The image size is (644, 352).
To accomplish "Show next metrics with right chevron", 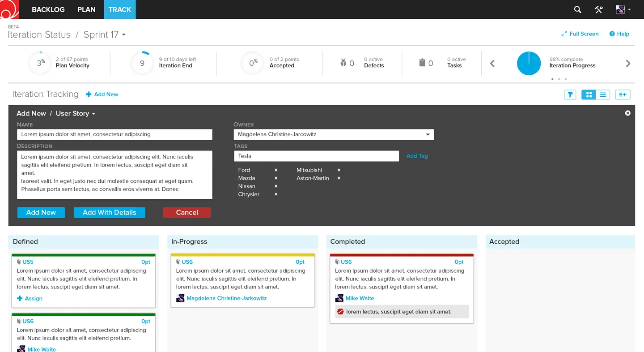I will click(x=628, y=63).
